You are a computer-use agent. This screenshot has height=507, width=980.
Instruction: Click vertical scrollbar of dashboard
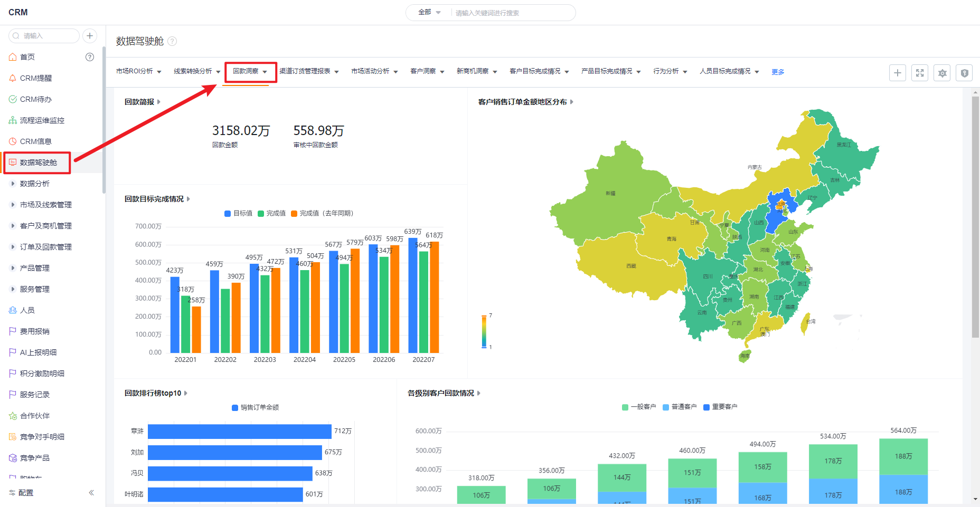pyautogui.click(x=975, y=216)
